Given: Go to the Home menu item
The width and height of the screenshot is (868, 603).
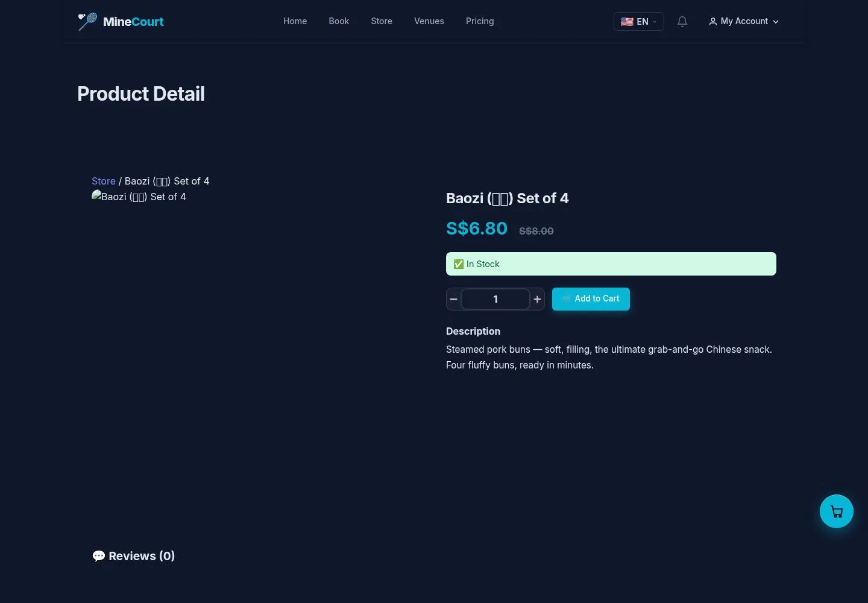Looking at the screenshot, I should [295, 21].
